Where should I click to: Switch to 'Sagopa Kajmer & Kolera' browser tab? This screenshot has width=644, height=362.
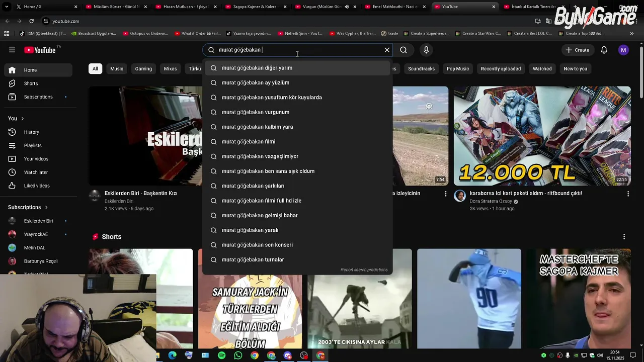point(257,7)
